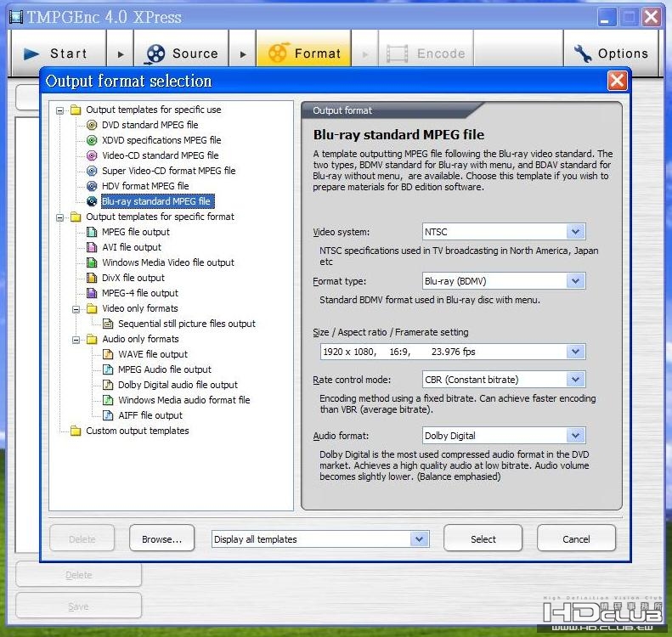Viewport: 672px width, 637px height.
Task: Close the Output format selection dialog
Action: [617, 81]
